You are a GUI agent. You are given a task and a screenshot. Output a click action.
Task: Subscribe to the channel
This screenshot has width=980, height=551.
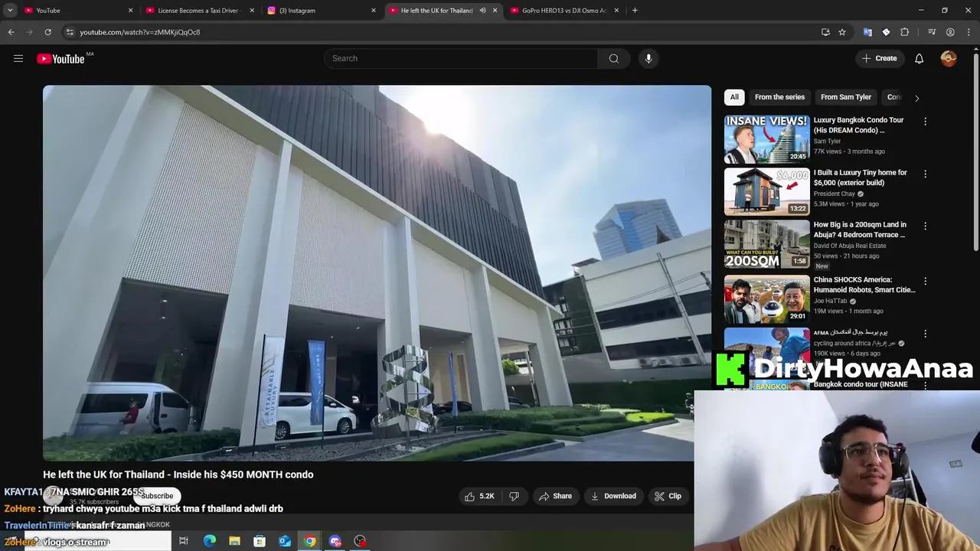pos(157,496)
